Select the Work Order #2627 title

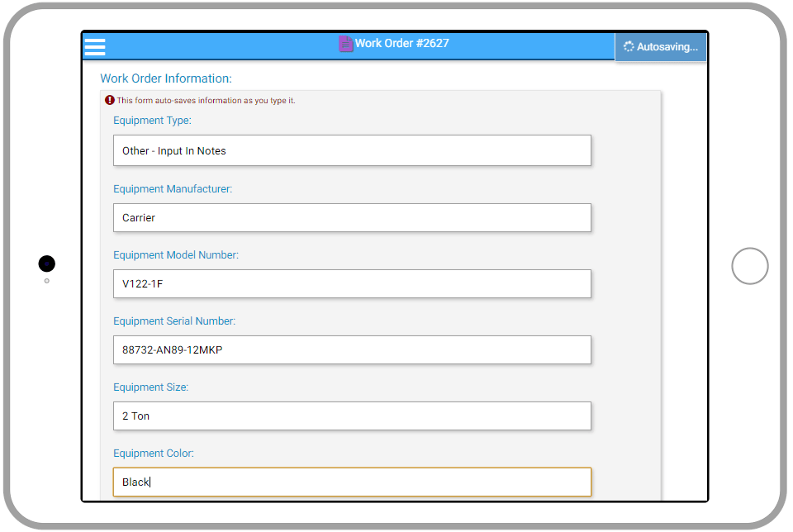tap(402, 43)
